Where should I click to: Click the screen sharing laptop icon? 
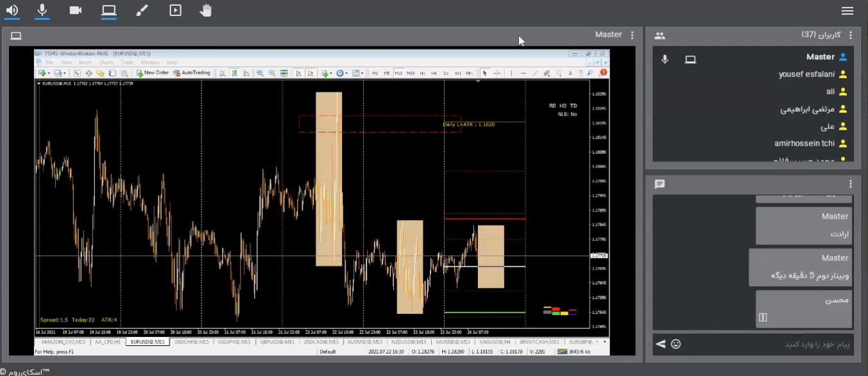click(x=108, y=10)
